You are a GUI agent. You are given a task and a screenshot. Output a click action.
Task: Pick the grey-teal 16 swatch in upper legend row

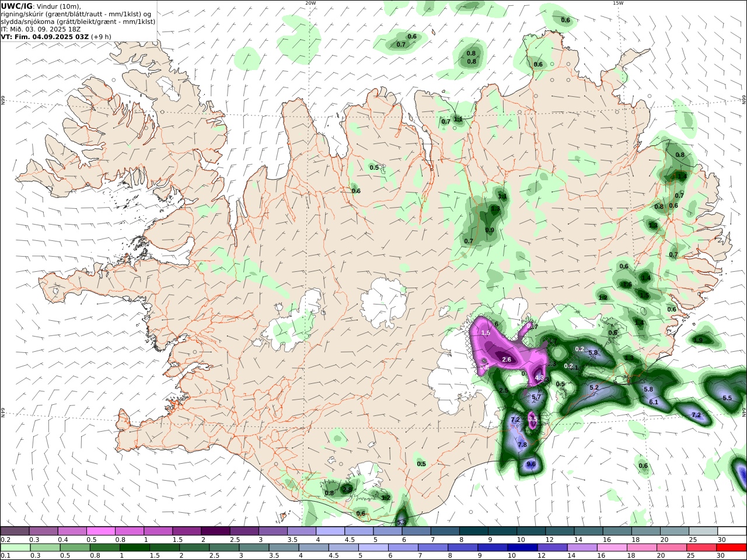tap(617, 531)
